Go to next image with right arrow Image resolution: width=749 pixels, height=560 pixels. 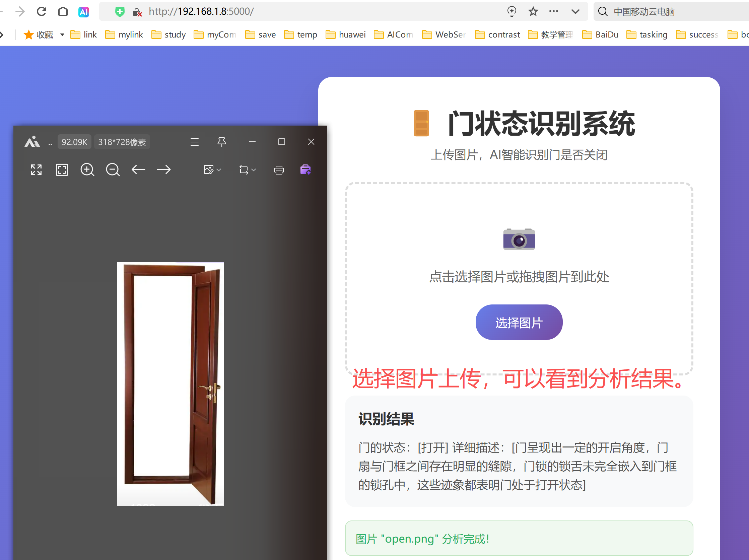pyautogui.click(x=164, y=169)
